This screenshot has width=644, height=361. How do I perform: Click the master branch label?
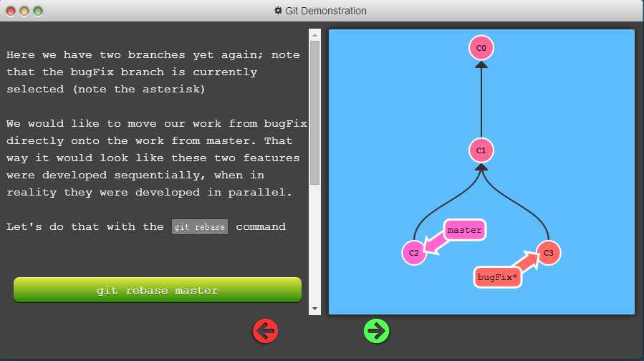tap(464, 230)
